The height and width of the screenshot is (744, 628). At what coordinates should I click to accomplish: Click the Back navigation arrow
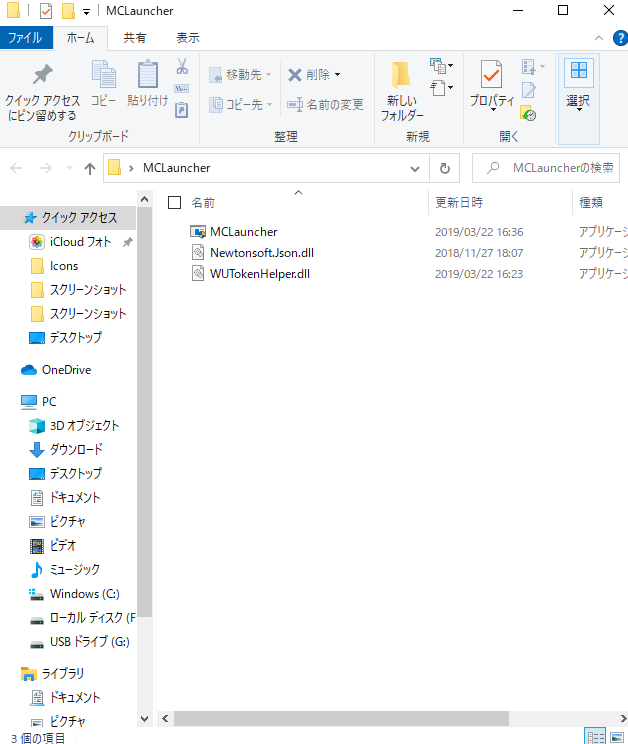click(17, 168)
